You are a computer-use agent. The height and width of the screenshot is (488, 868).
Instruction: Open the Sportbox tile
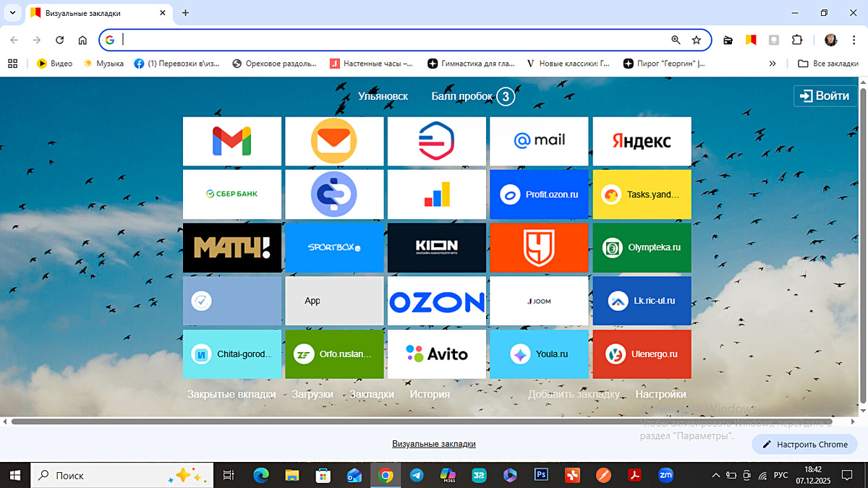[334, 248]
